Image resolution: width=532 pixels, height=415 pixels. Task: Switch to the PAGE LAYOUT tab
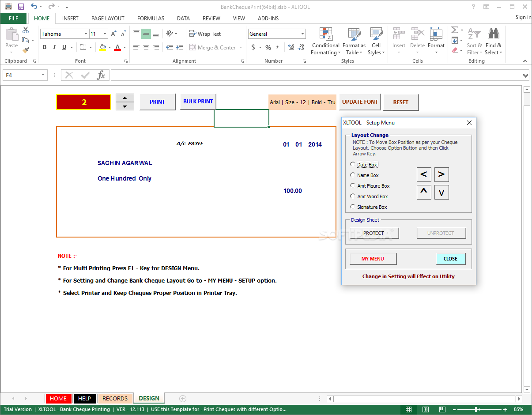click(108, 19)
